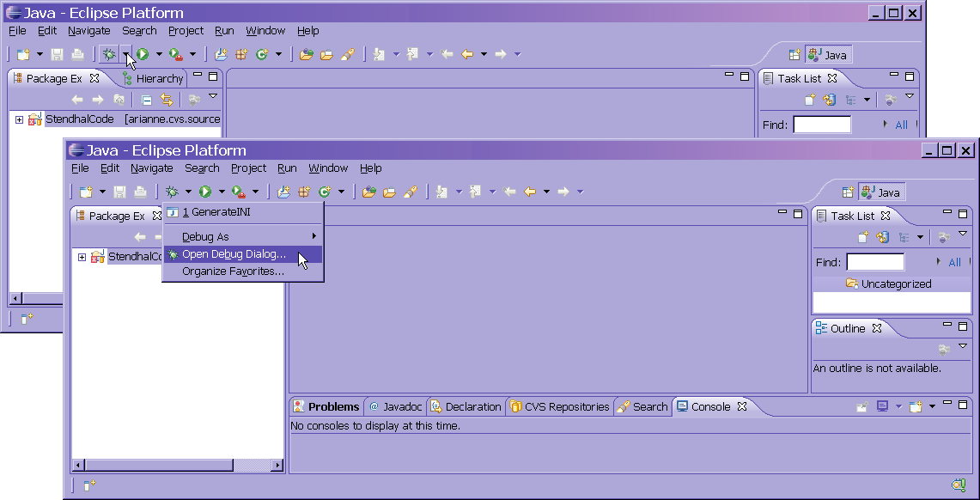Image resolution: width=980 pixels, height=500 pixels.
Task: Toggle Link with Editor in Package Explorer
Action: coord(167,100)
